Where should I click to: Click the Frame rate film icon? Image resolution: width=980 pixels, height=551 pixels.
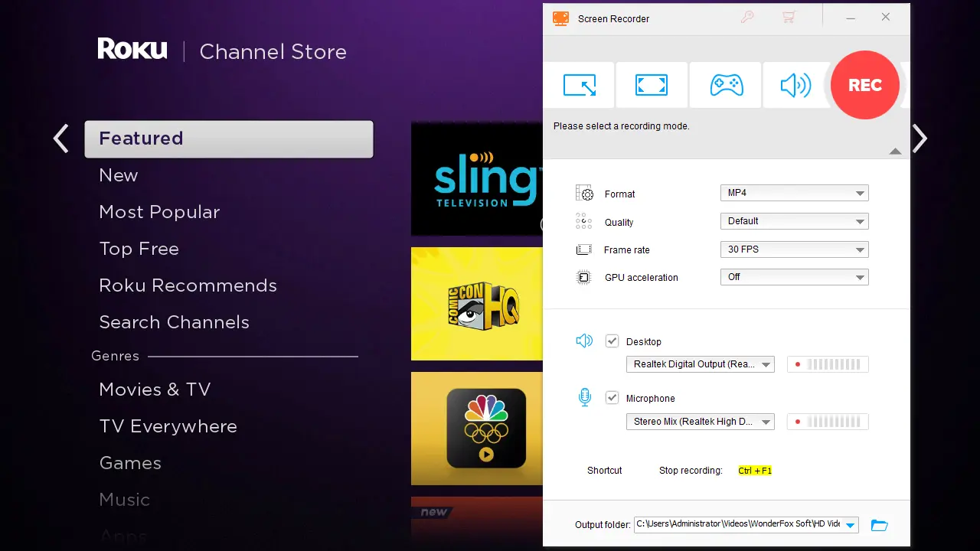584,249
